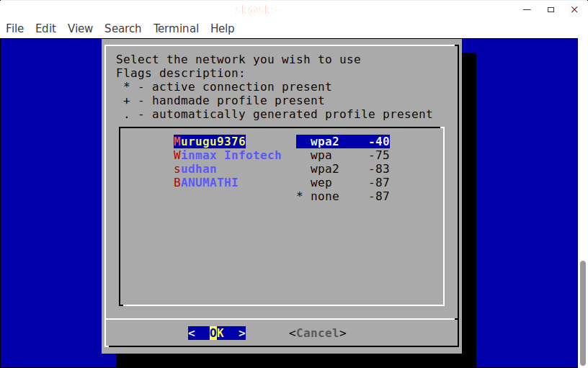Maximize the terminal window
Viewport: 588px width, 368px height.
pos(551,9)
